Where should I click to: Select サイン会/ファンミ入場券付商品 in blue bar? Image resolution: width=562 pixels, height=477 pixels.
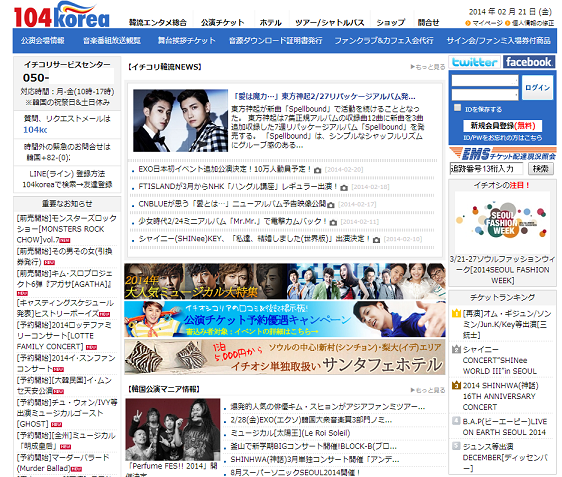(x=499, y=40)
